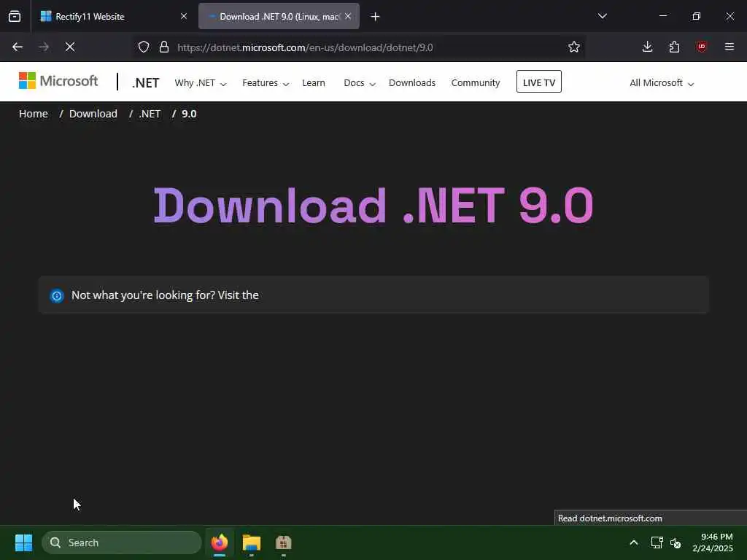Go back one page
The height and width of the screenshot is (560, 747).
pos(18,47)
